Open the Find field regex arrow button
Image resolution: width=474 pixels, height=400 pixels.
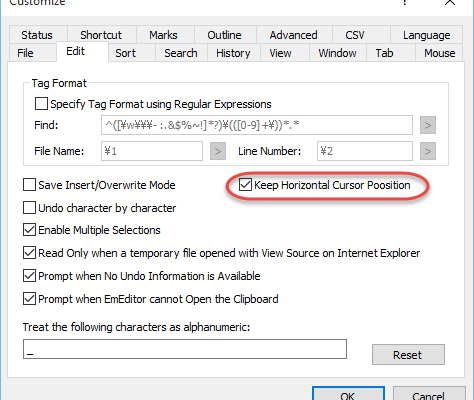[x=428, y=125]
